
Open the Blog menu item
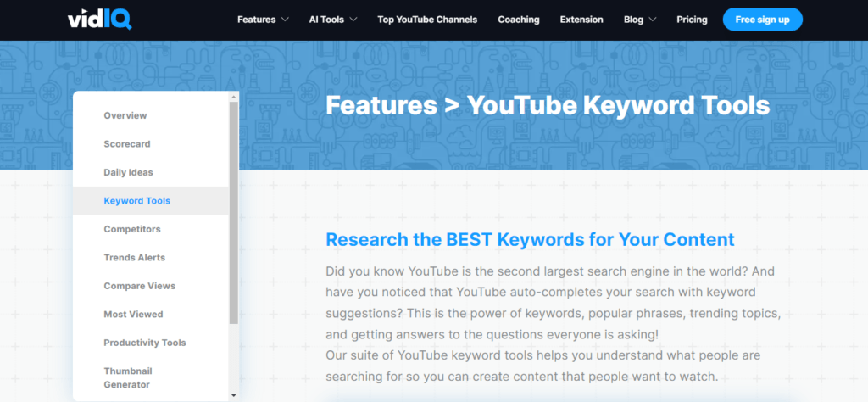click(633, 20)
